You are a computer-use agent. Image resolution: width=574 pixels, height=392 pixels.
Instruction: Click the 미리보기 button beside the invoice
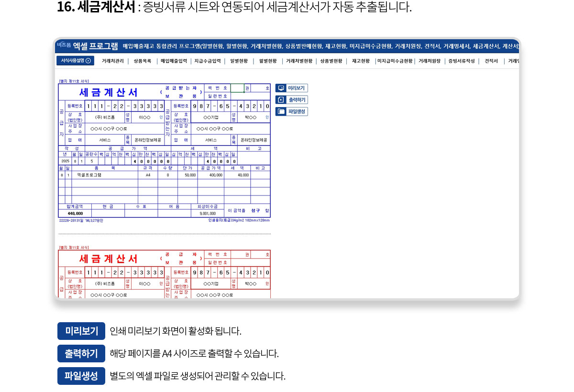292,88
